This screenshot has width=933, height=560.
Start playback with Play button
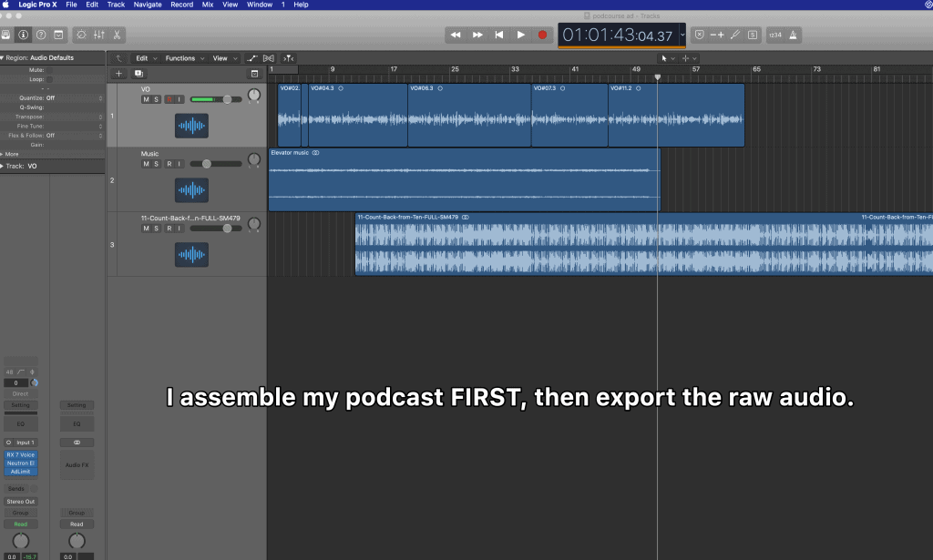[x=520, y=36]
